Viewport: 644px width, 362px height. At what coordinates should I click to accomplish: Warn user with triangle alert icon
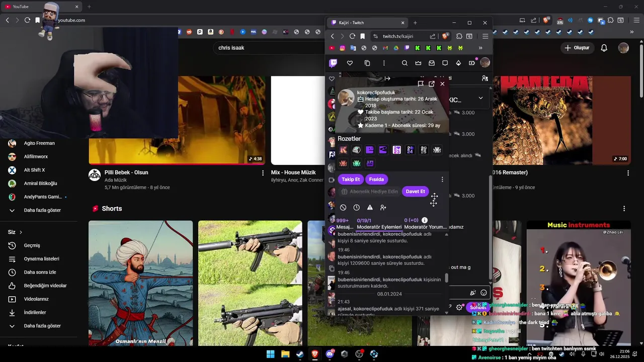tap(370, 208)
